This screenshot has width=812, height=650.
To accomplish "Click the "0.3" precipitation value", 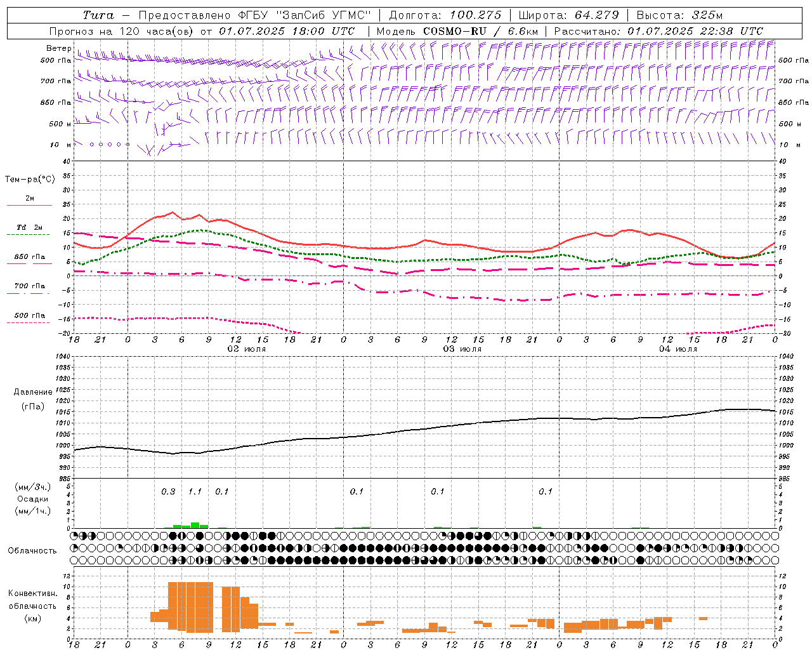I will [x=168, y=491].
